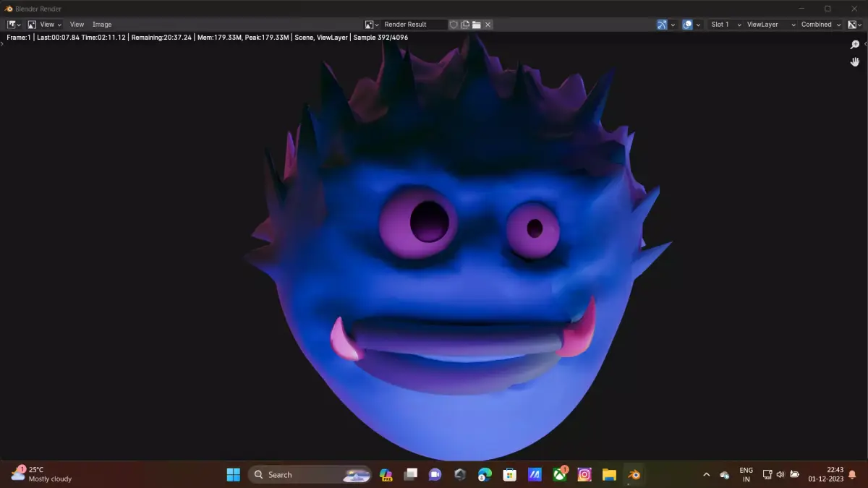Image resolution: width=868 pixels, height=488 pixels.
Task: Click the taskbar Search box
Action: point(310,475)
